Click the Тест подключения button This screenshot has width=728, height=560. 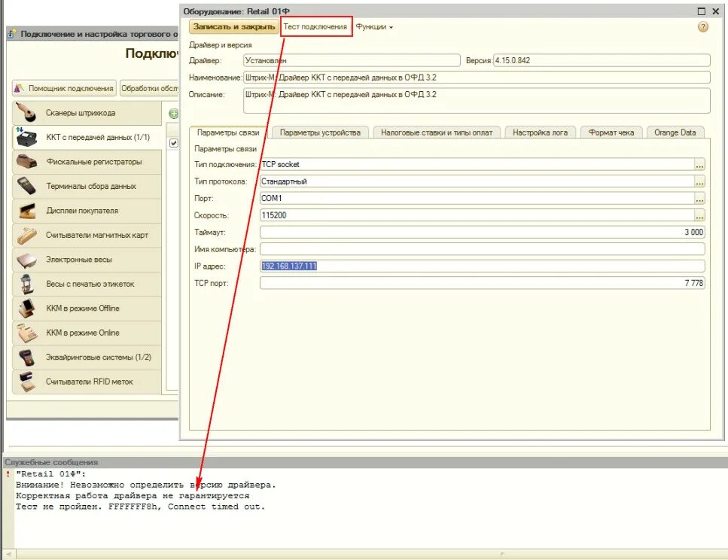(315, 27)
